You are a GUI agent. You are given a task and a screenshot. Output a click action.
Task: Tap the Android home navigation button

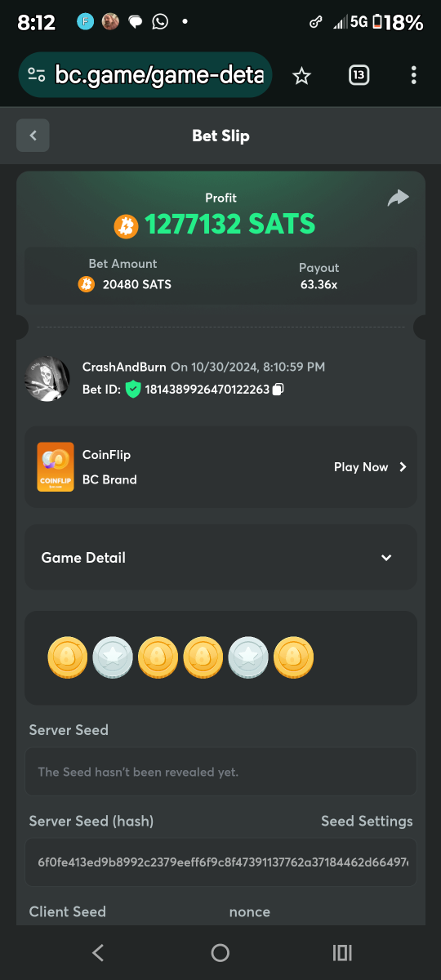(220, 952)
